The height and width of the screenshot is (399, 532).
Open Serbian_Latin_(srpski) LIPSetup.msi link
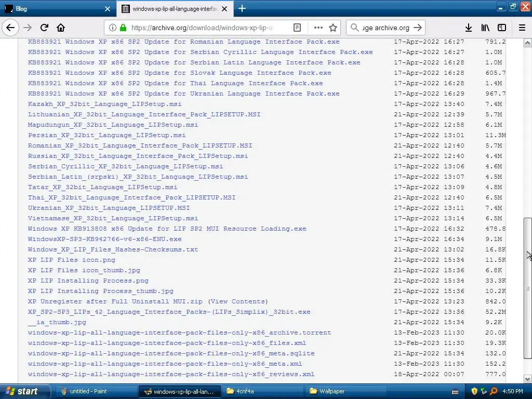[x=138, y=177]
